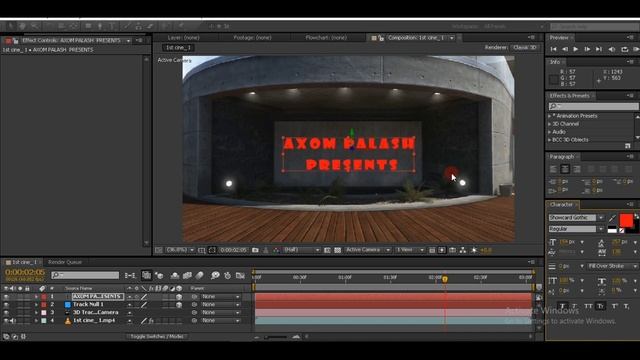Mute audio in the Preview panel

pos(612,49)
